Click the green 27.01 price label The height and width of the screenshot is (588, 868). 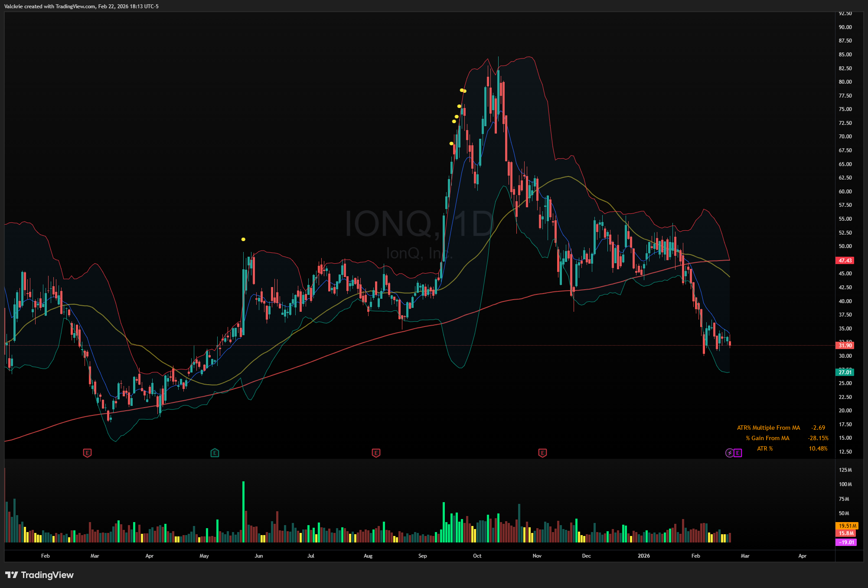coord(845,372)
